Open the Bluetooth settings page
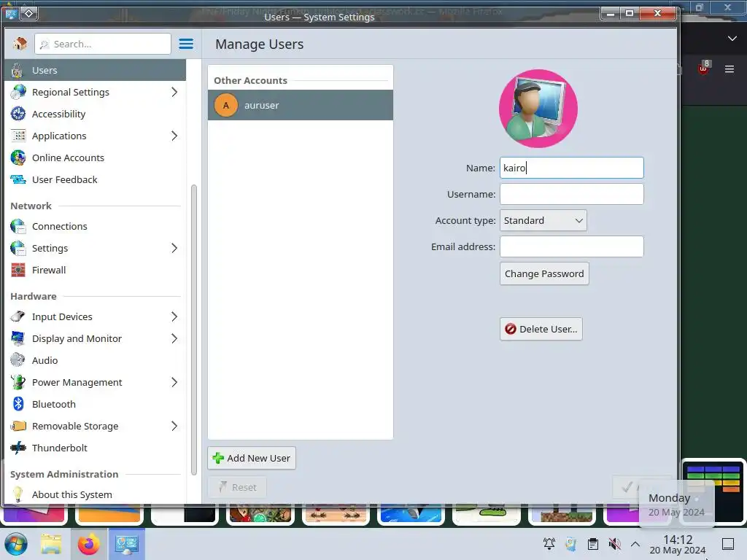 click(96, 404)
